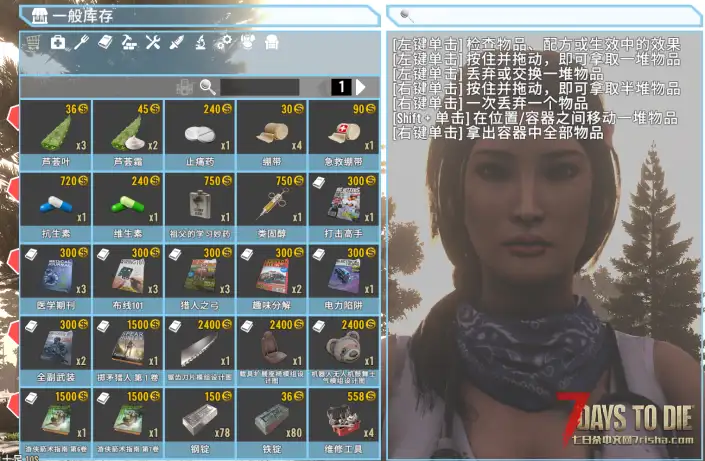Select the 游侠箭术指南 第6卷 book
Viewport: 705px width, 461px height.
(x=56, y=423)
